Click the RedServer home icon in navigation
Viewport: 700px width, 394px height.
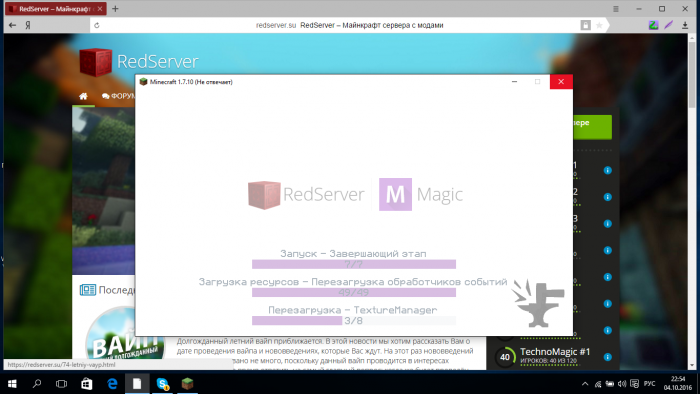pyautogui.click(x=83, y=96)
